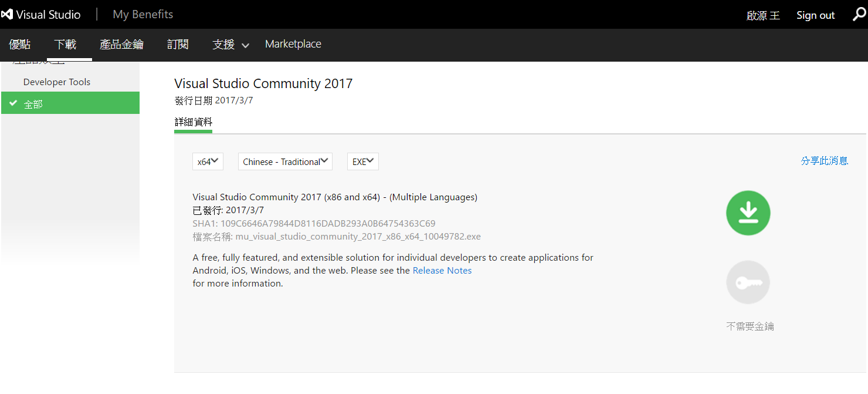
Task: Click the 分享此消息 link
Action: 825,160
